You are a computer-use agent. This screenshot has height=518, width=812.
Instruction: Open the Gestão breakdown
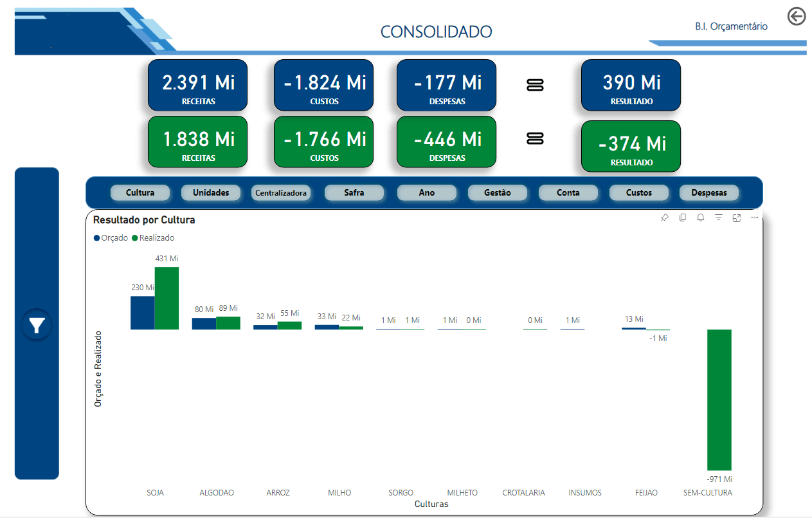click(498, 192)
